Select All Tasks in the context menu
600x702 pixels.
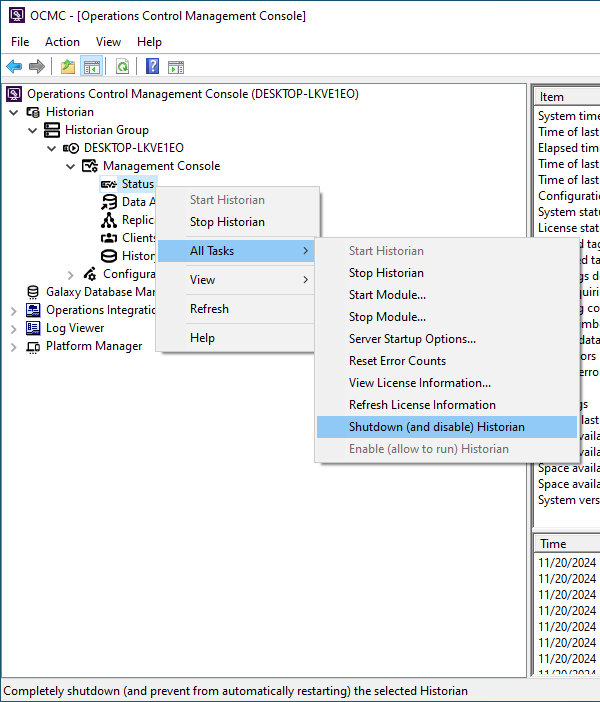(x=236, y=251)
